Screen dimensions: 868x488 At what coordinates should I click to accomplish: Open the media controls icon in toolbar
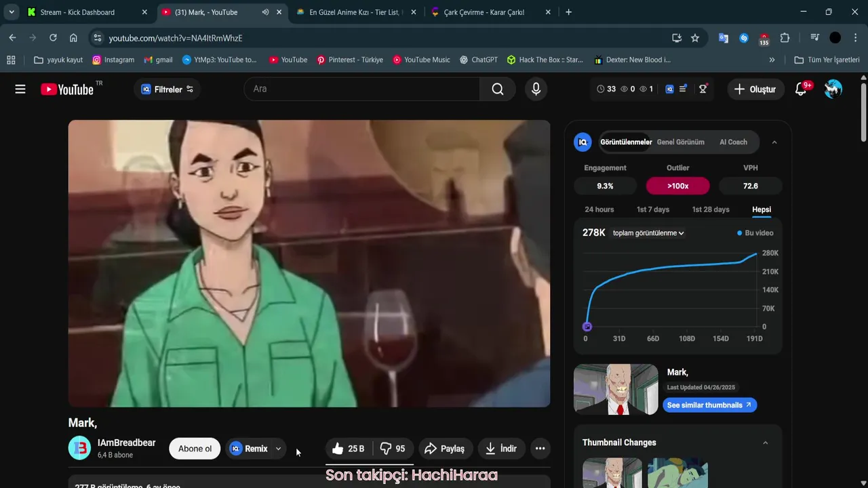tap(814, 38)
